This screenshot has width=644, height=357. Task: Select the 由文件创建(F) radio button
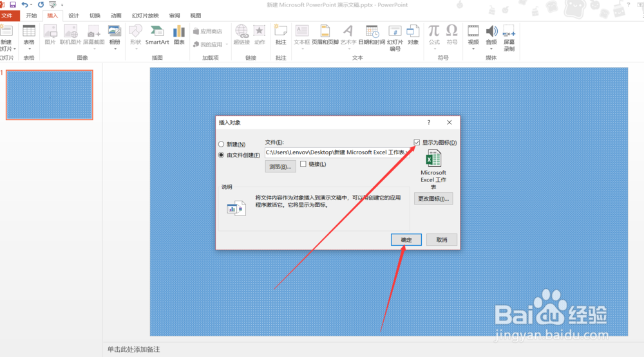pyautogui.click(x=222, y=155)
